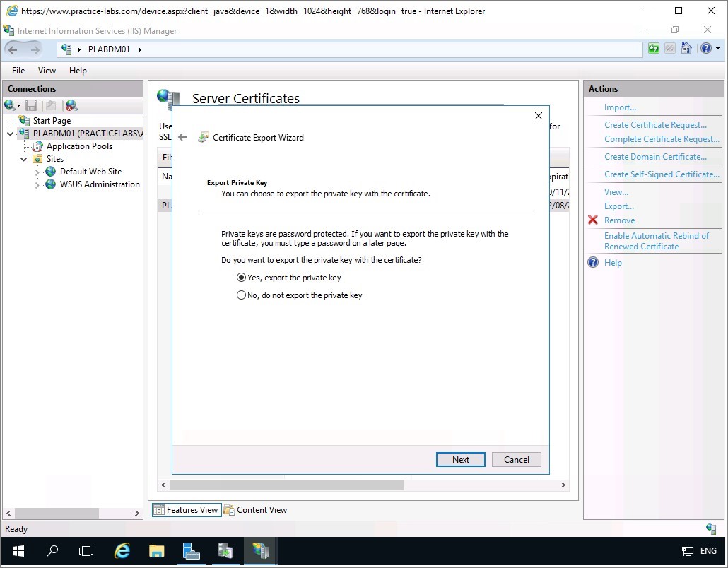
Task: Select 'No, do not export the private key'
Action: (x=242, y=295)
